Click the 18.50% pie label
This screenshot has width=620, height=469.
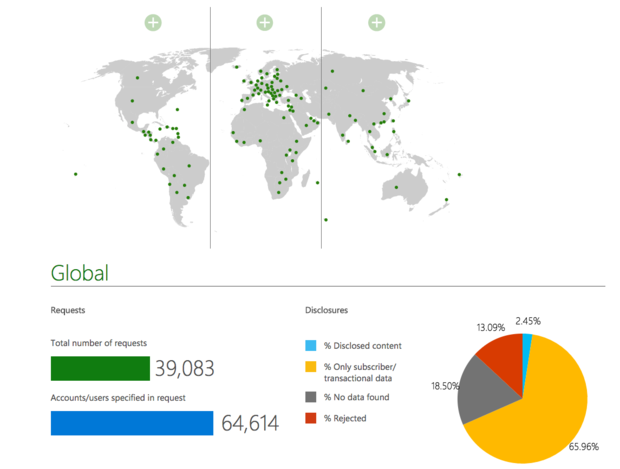(x=445, y=386)
